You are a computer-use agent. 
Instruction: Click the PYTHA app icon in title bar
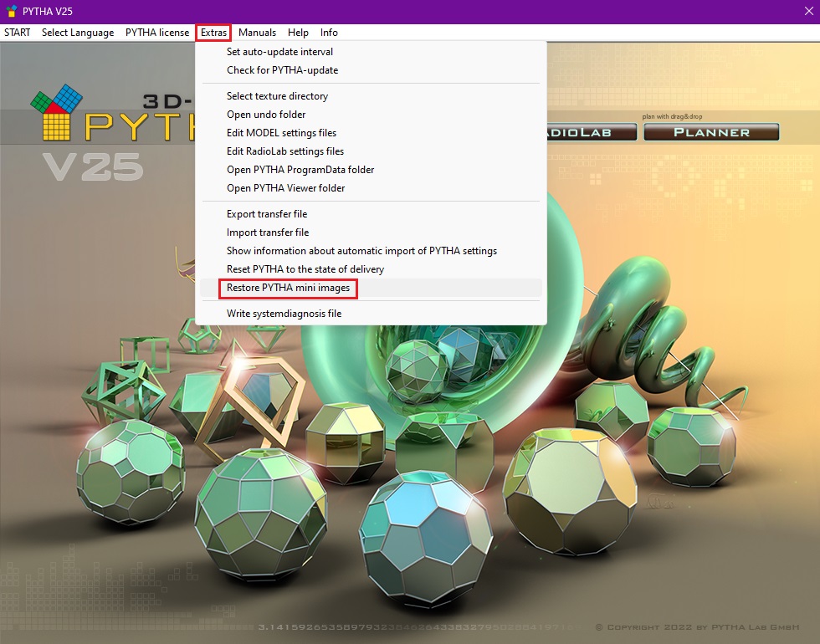[11, 11]
